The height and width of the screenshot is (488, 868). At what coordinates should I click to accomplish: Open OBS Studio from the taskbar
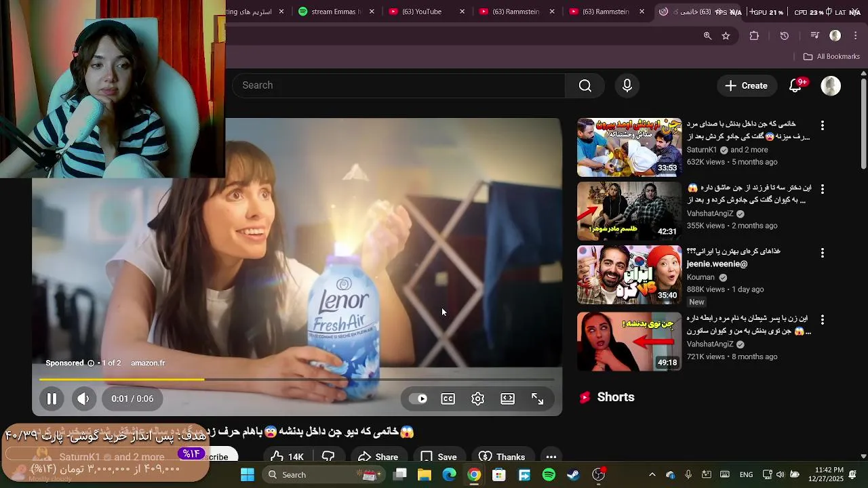[x=599, y=474]
